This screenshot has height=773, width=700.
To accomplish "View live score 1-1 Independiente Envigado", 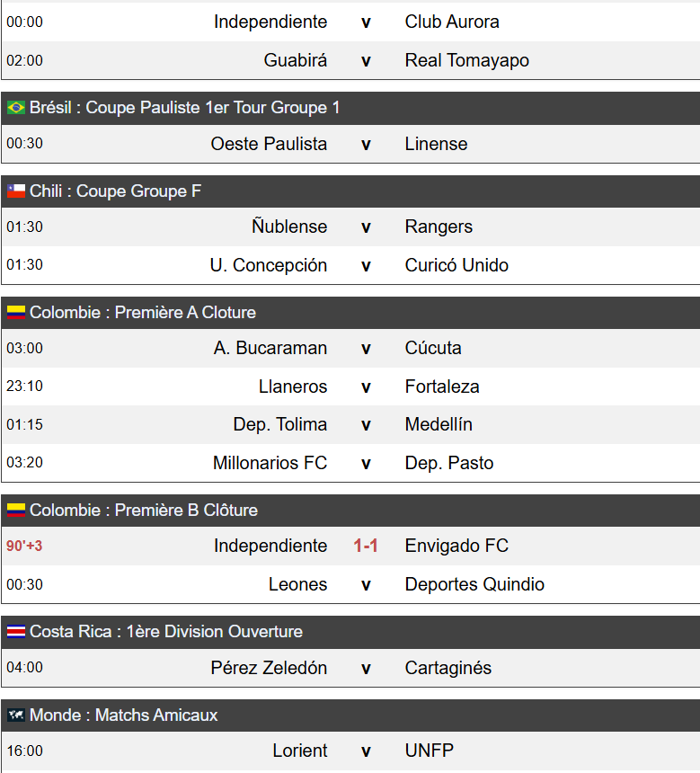I will click(366, 546).
